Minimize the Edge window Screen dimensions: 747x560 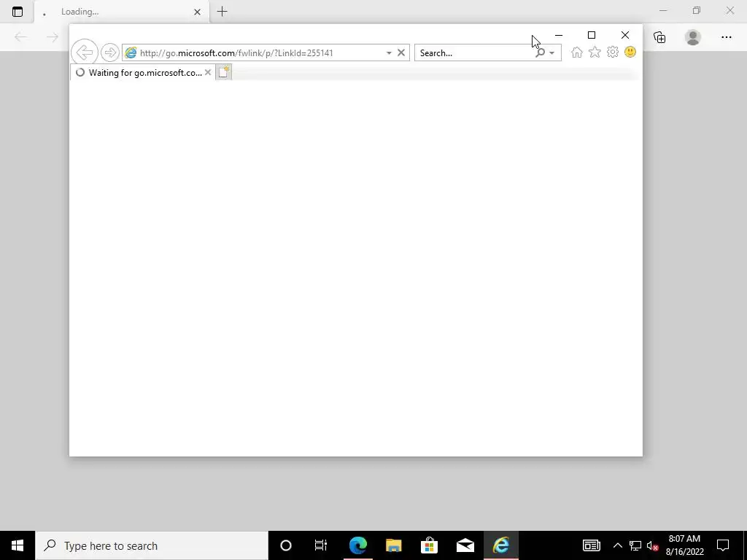pyautogui.click(x=663, y=10)
